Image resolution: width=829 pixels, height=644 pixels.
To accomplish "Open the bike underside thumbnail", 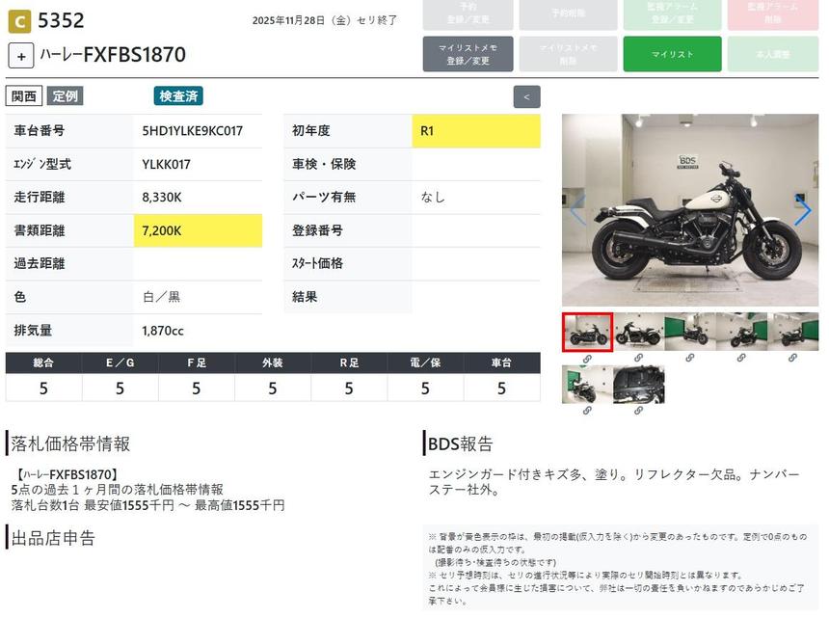I will pos(639,383).
